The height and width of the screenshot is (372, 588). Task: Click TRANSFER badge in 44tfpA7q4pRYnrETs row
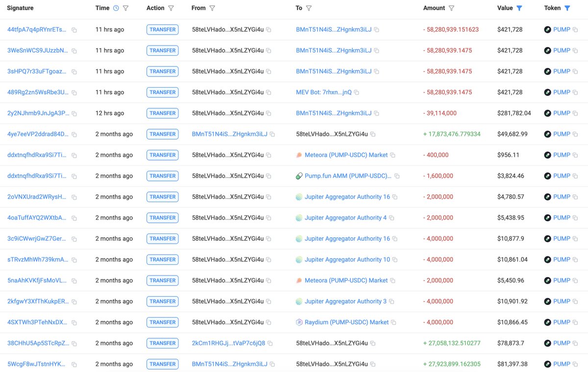click(163, 30)
